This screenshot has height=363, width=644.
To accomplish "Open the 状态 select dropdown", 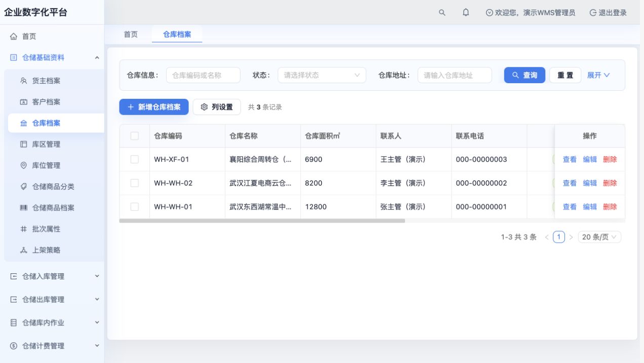I will 321,75.
